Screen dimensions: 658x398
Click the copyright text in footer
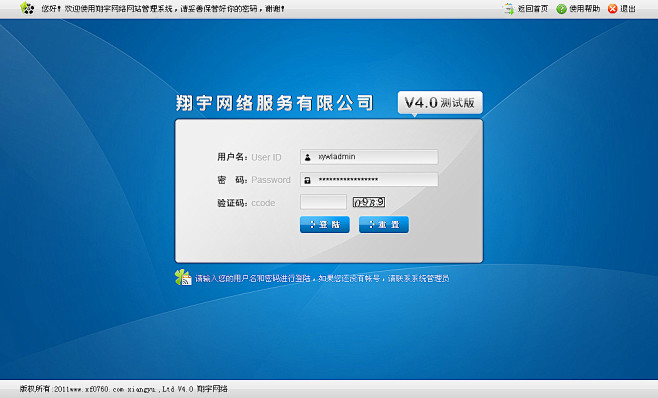(x=123, y=389)
